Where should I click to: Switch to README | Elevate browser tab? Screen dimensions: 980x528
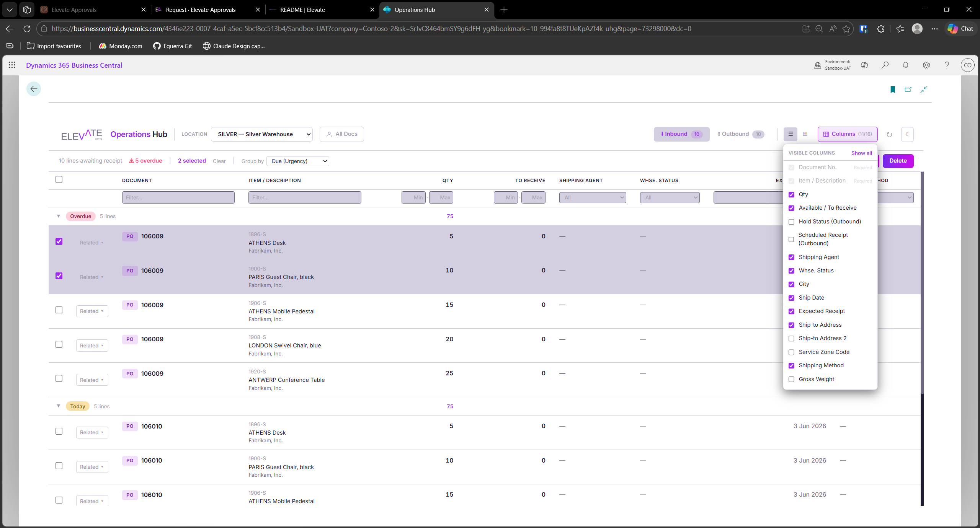coord(302,10)
